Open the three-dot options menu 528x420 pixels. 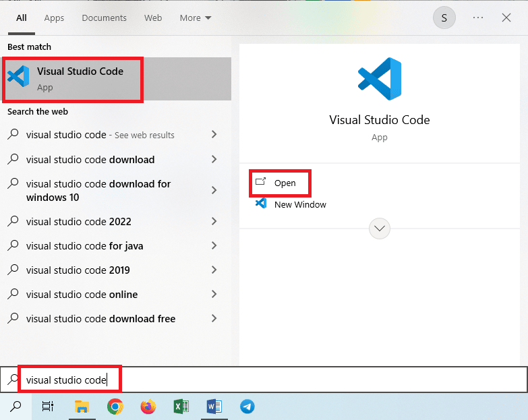(x=478, y=18)
